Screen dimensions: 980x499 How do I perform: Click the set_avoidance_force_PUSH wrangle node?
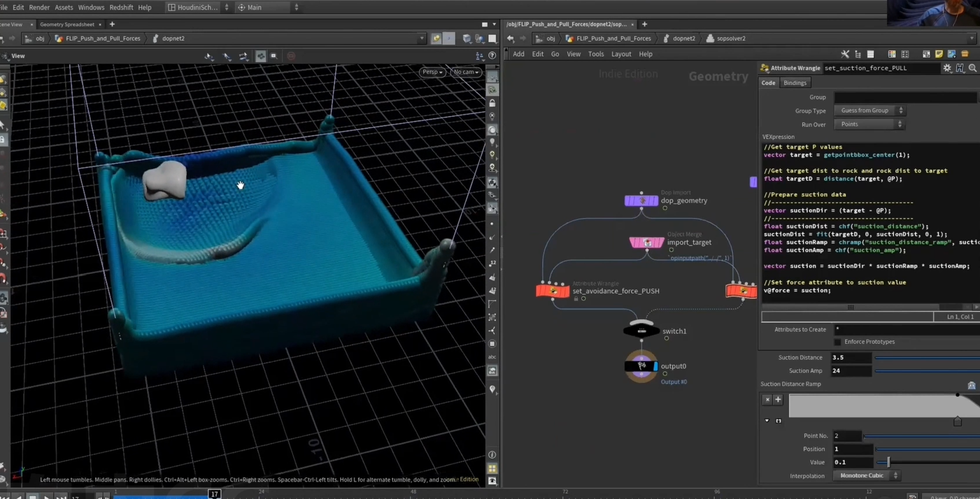point(553,291)
